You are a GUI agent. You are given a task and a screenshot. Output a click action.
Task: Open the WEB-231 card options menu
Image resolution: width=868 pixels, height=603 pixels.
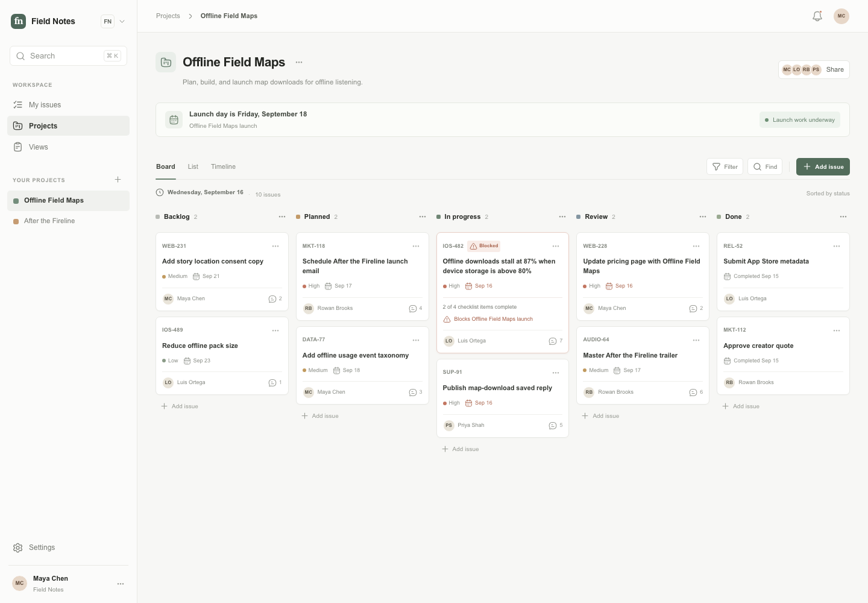pos(275,246)
